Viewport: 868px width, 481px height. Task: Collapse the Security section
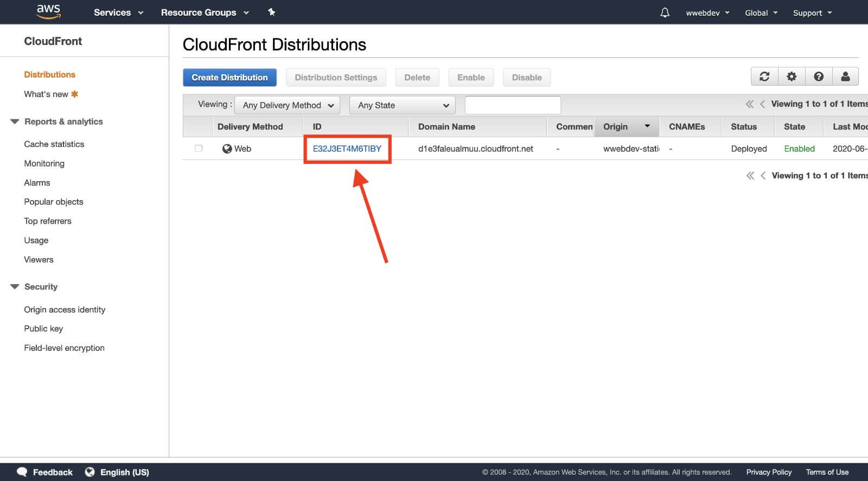pos(15,286)
